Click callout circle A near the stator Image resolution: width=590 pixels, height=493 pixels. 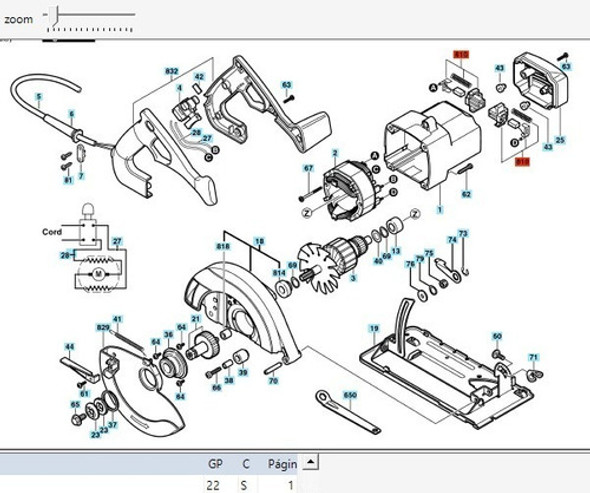pyautogui.click(x=375, y=156)
